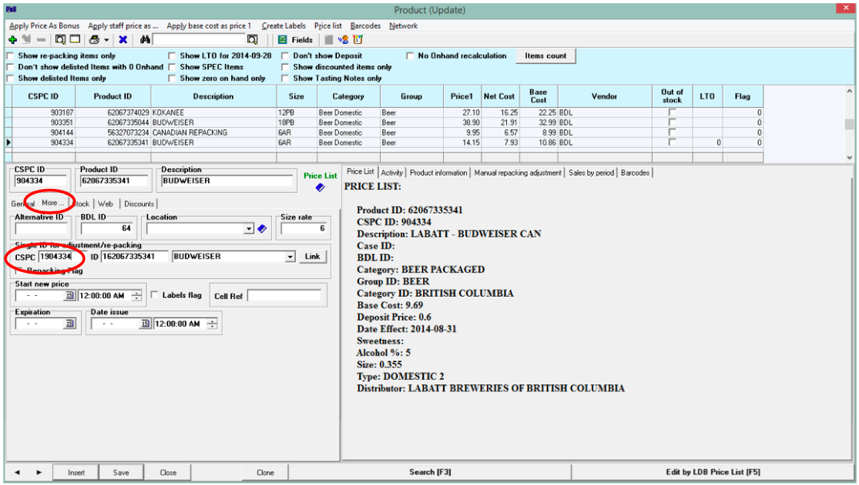859x485 pixels.
Task: Click the green plus add record icon
Action: point(13,40)
